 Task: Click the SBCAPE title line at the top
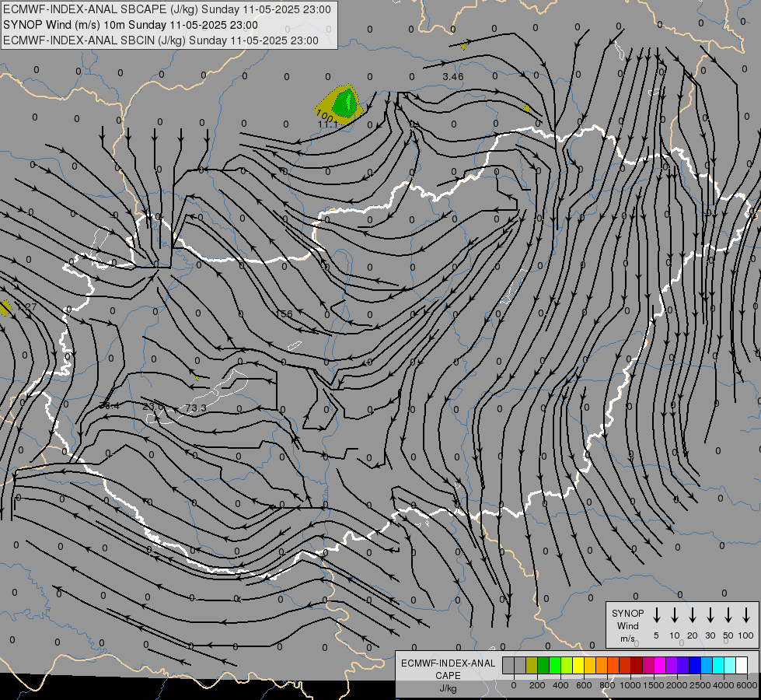[167, 9]
